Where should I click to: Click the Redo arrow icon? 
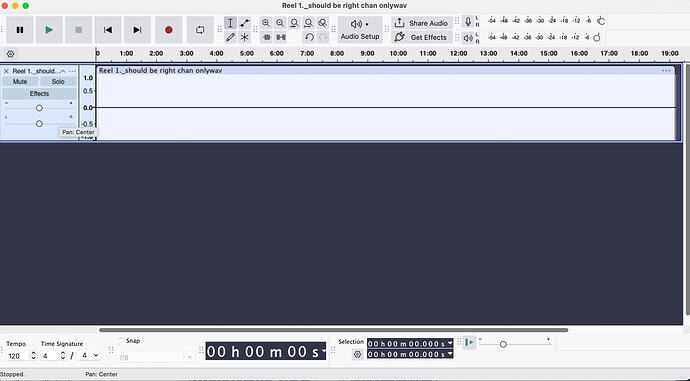coord(323,37)
